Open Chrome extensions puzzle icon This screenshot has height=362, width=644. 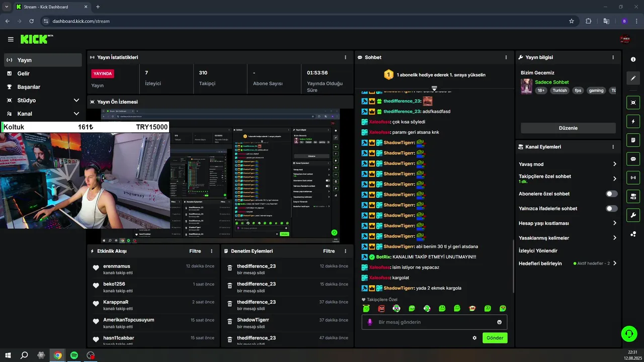pyautogui.click(x=588, y=21)
